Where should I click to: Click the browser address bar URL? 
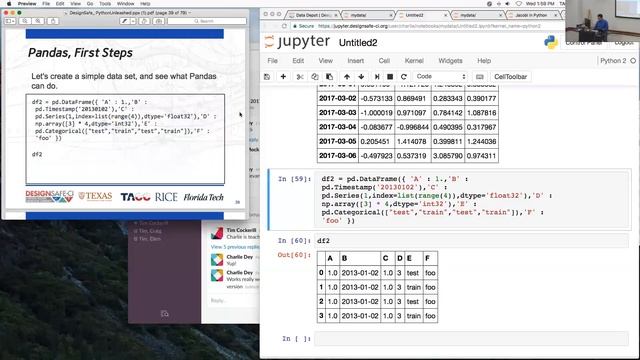[x=429, y=26]
